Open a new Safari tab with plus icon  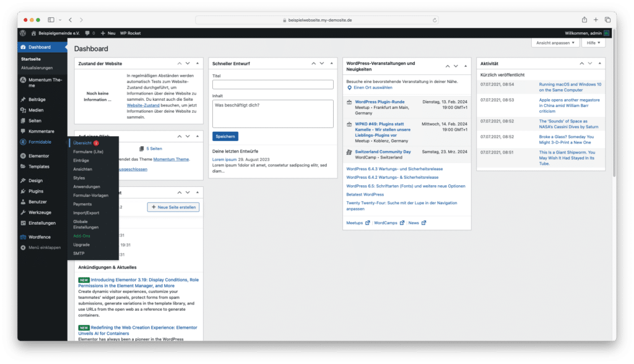click(x=596, y=20)
